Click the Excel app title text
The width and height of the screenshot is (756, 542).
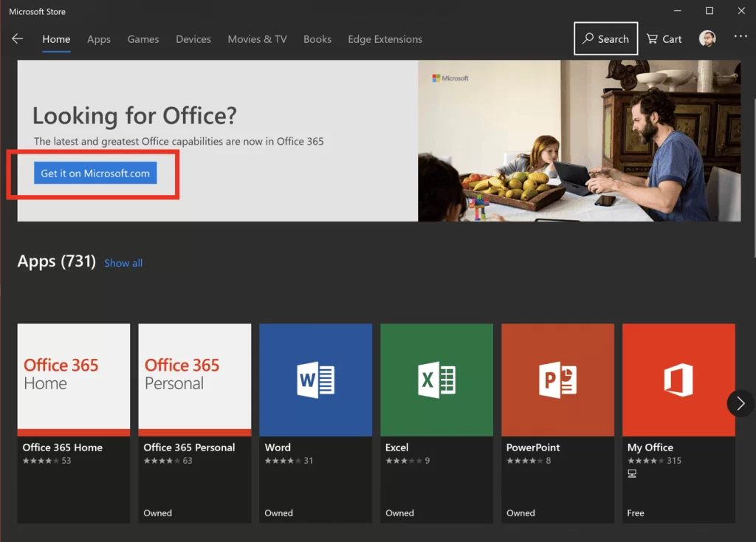tap(396, 447)
